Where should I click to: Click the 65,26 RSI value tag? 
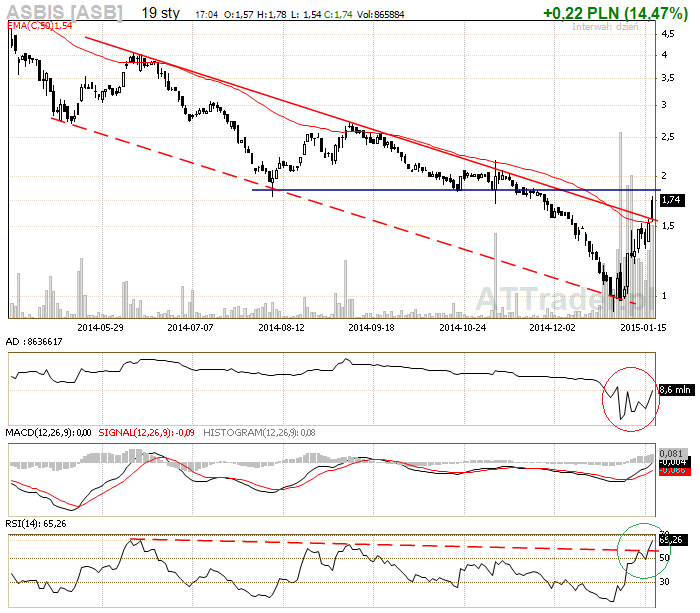point(671,540)
